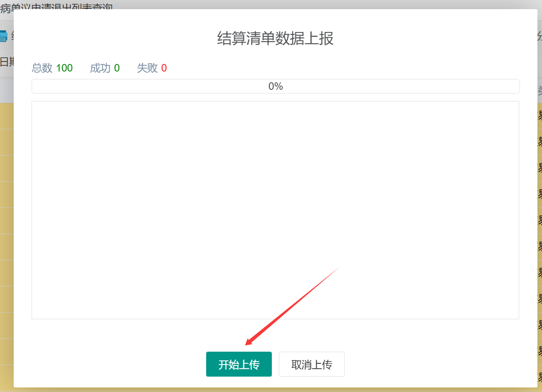Viewport: 542px width, 392px height.
Task: Click the green total value 100
Action: [64, 68]
